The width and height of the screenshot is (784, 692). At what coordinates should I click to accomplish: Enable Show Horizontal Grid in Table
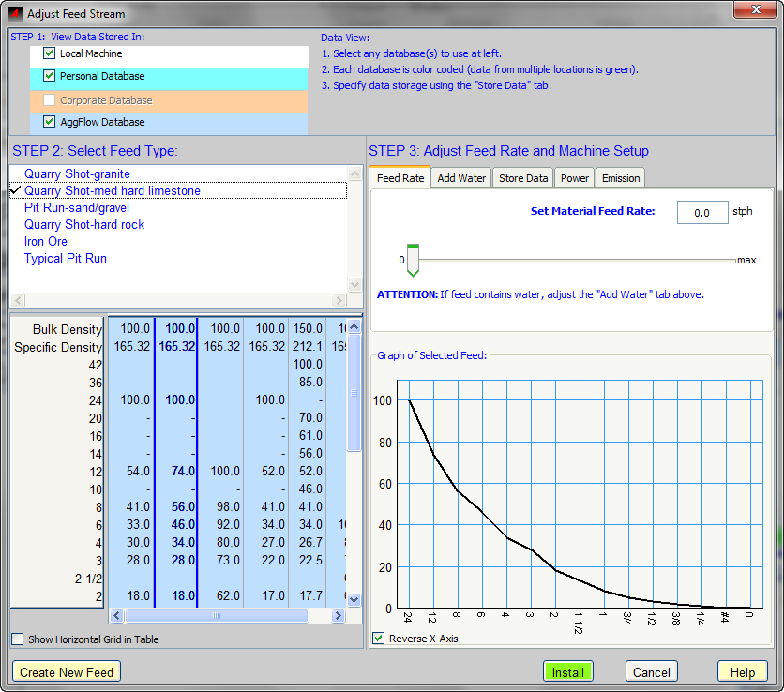(x=18, y=639)
